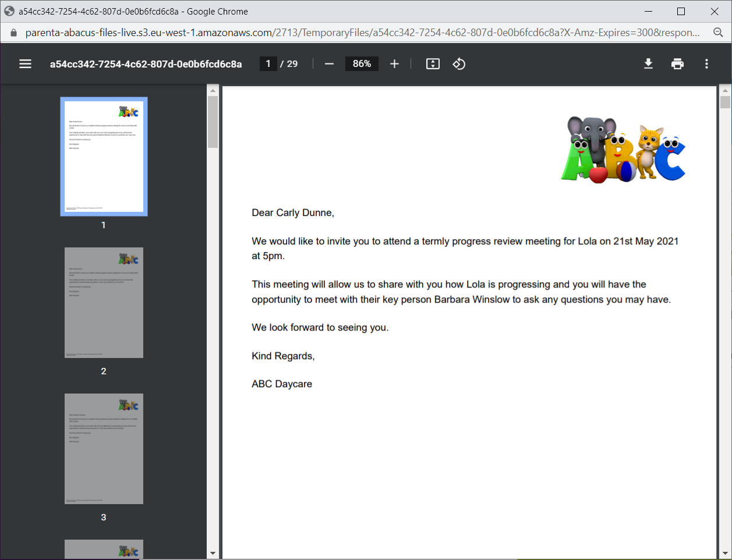
Task: Click the address bar URL
Action: click(362, 33)
